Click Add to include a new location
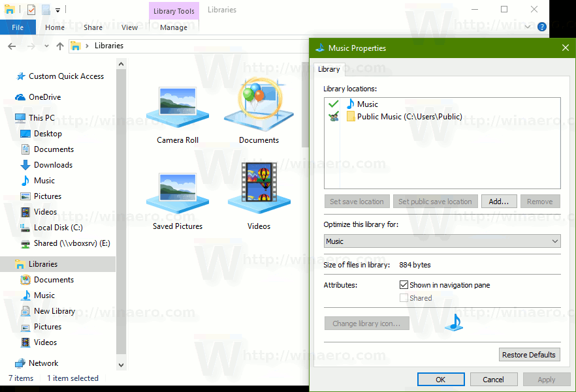 click(x=499, y=201)
